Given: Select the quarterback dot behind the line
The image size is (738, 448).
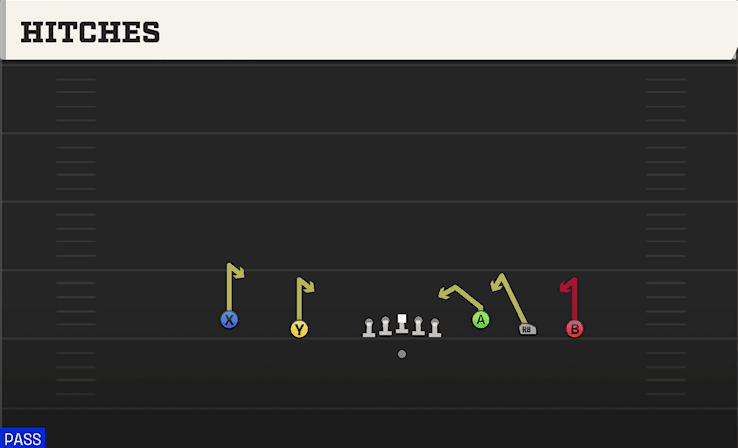Looking at the screenshot, I should point(401,354).
